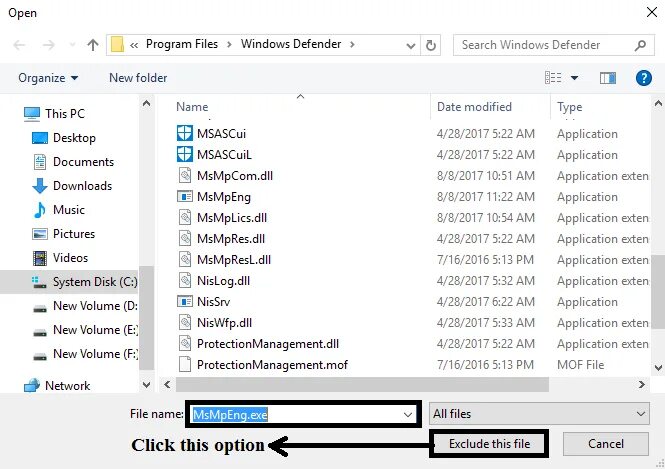Image resolution: width=665 pixels, height=469 pixels.
Task: Open the help question mark
Action: 643,78
